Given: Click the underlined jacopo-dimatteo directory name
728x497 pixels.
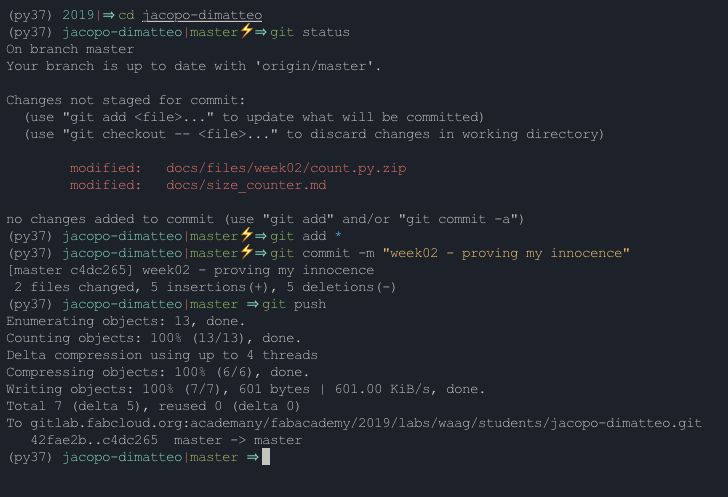Looking at the screenshot, I should [202, 15].
